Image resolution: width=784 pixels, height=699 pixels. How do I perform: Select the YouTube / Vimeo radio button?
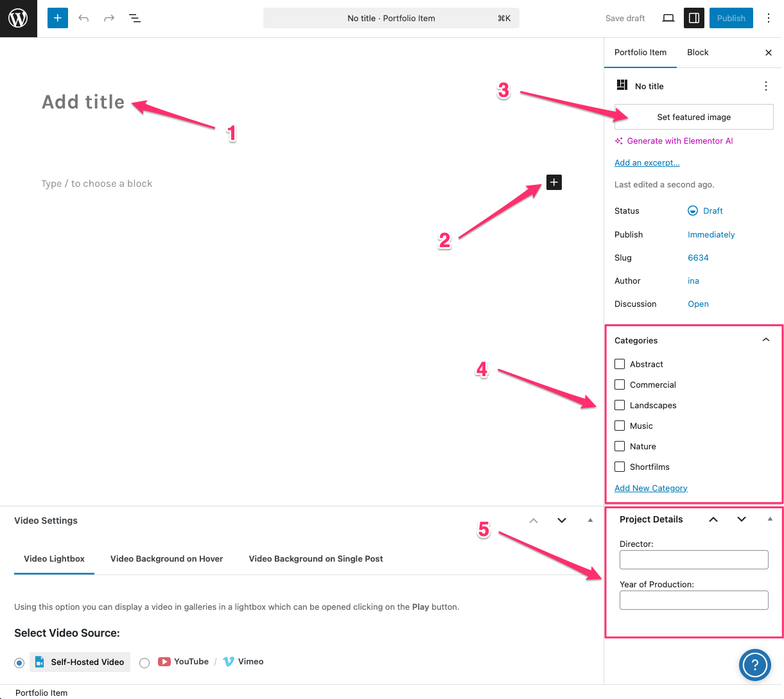(x=144, y=662)
